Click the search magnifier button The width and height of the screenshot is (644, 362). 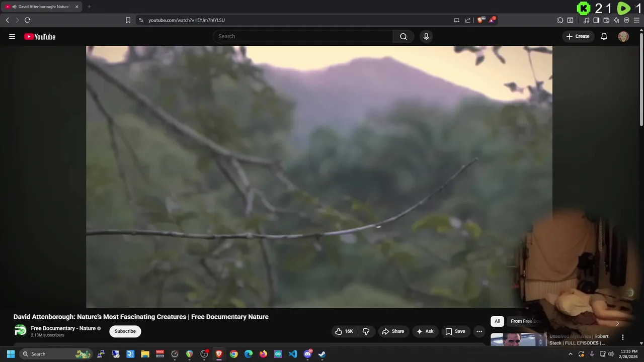[x=404, y=36]
